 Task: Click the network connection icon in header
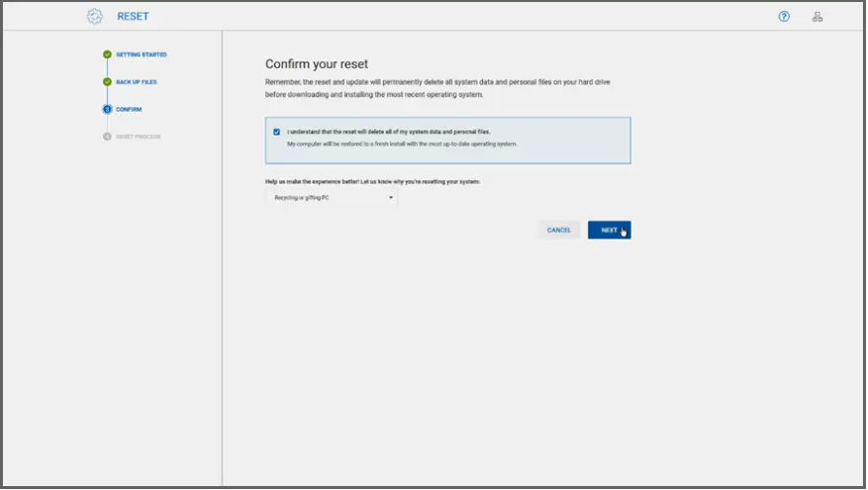pyautogui.click(x=818, y=17)
